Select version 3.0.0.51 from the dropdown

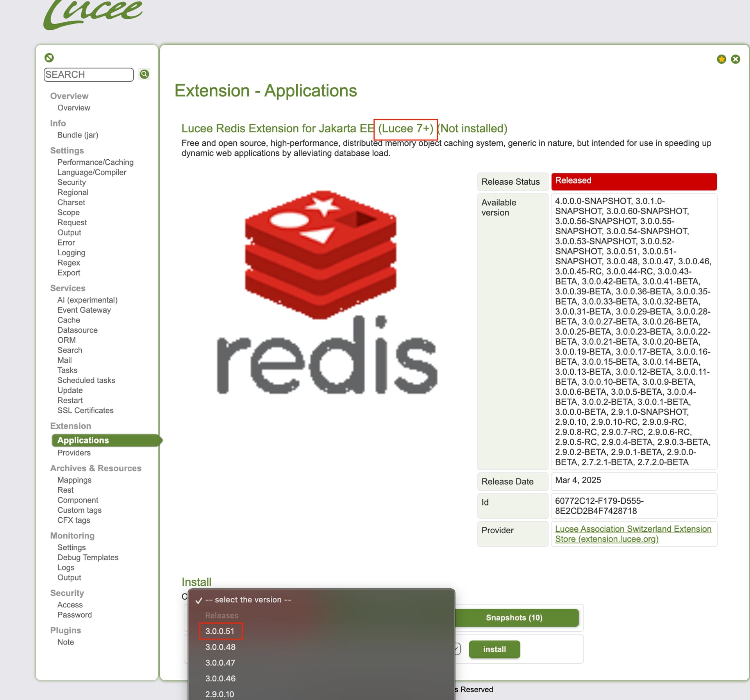point(220,631)
